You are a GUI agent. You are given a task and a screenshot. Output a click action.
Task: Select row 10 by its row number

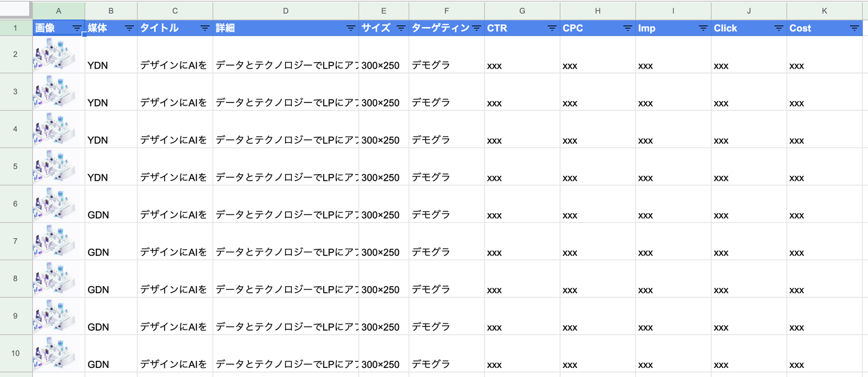[16, 353]
